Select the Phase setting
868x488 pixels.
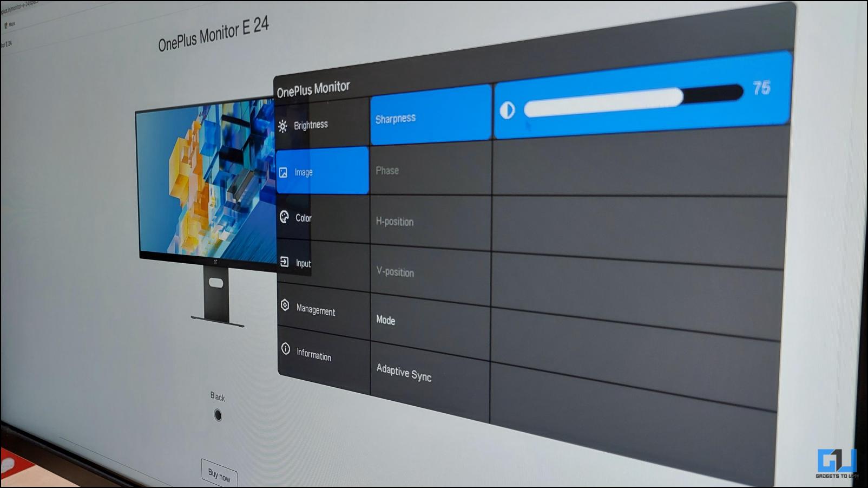point(431,169)
